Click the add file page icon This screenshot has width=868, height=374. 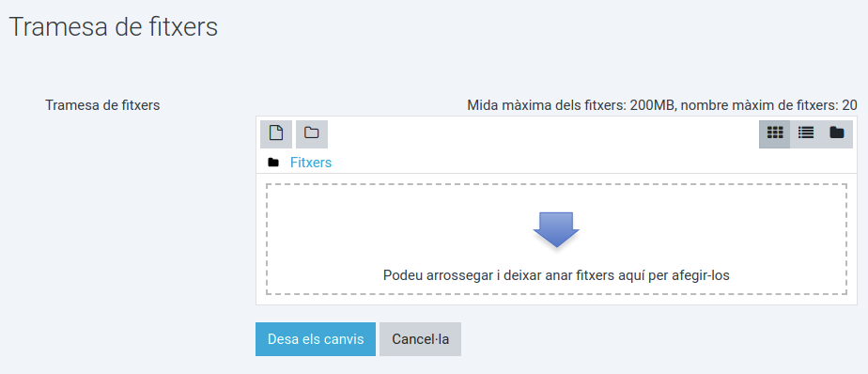[275, 133]
